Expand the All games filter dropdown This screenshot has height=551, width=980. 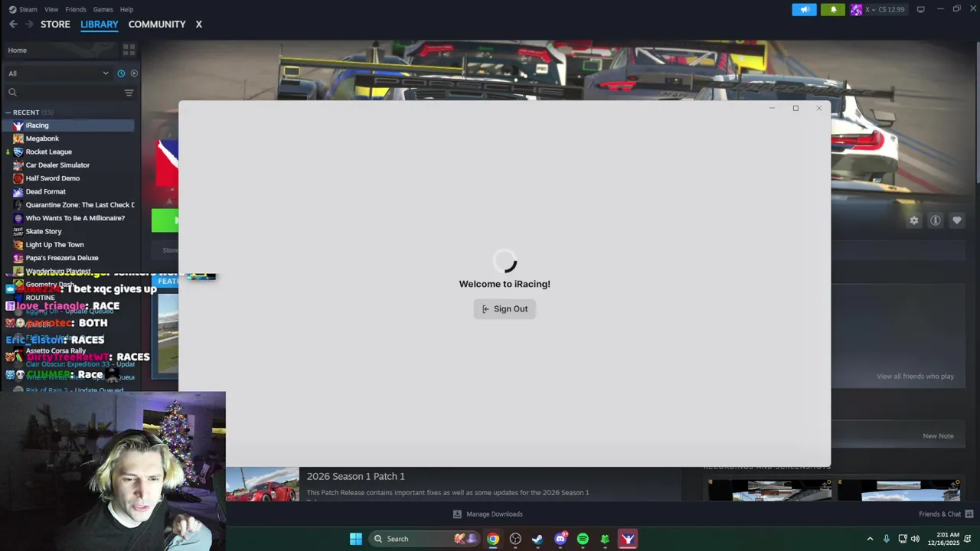pyautogui.click(x=58, y=73)
